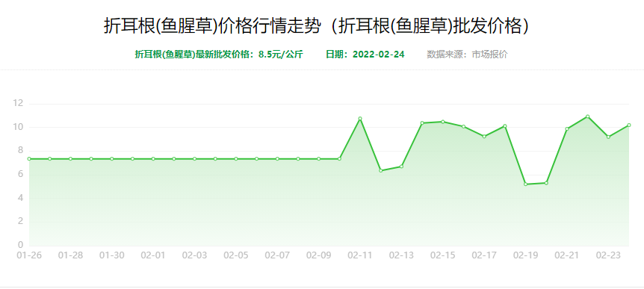Click x-axis label 02-11

point(360,255)
